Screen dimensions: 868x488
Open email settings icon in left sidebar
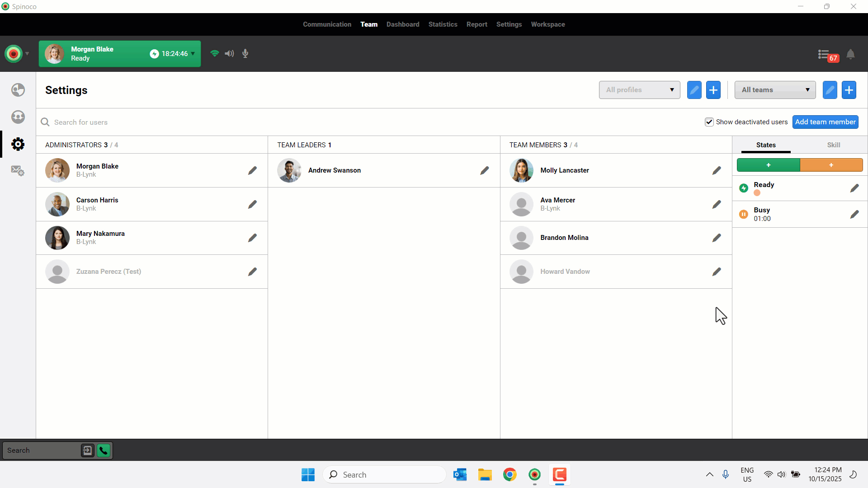(18, 171)
